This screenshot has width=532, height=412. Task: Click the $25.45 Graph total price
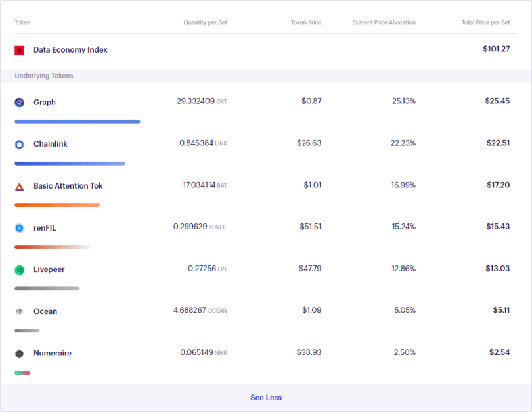[497, 101]
